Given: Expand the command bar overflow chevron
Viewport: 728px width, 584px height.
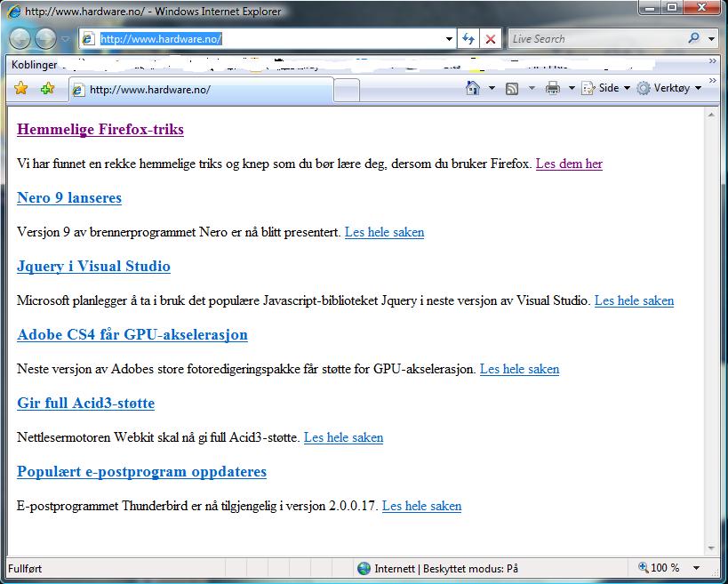Looking at the screenshot, I should [713, 81].
